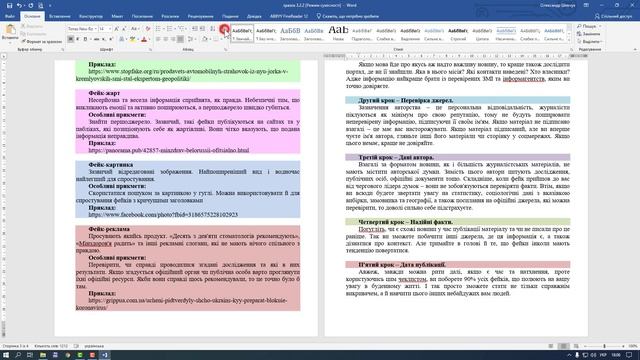640x360 pixels.
Task: Apply multilevel list formatting
Action: tap(182, 29)
